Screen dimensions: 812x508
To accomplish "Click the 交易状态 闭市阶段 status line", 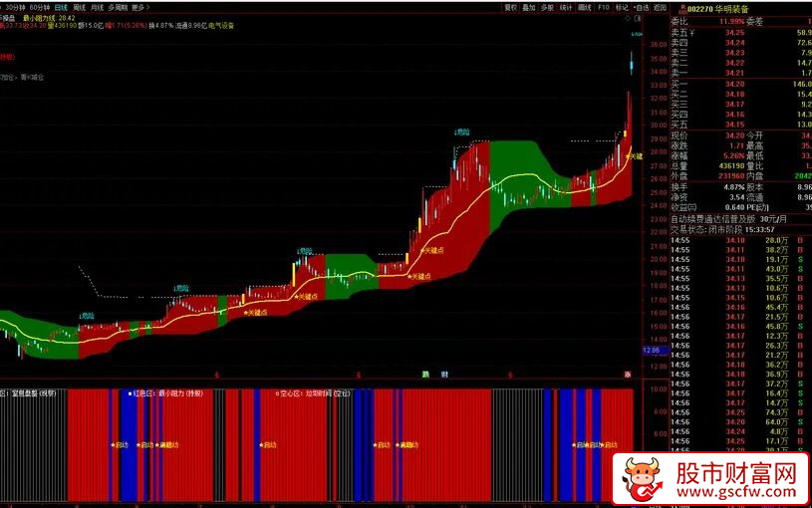I will [x=722, y=229].
